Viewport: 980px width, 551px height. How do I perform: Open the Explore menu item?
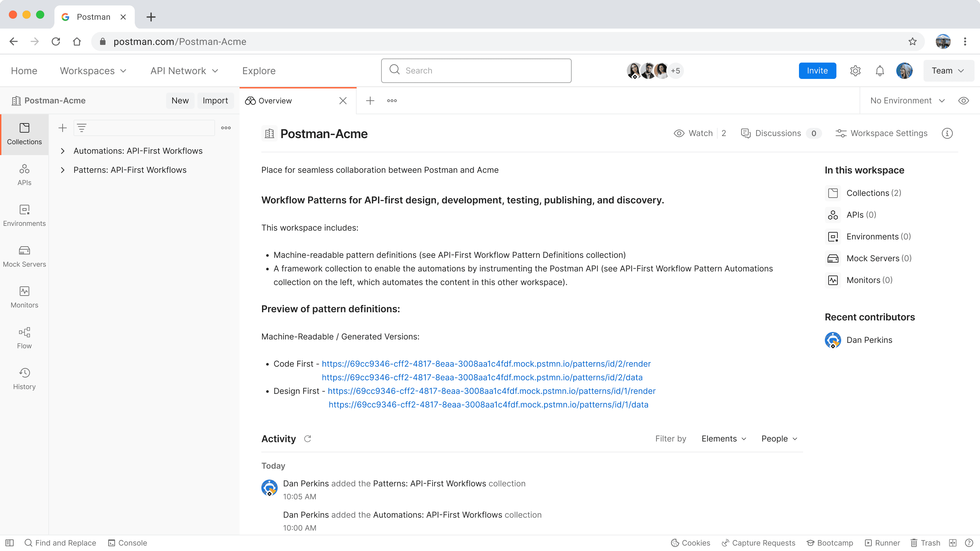pyautogui.click(x=259, y=71)
